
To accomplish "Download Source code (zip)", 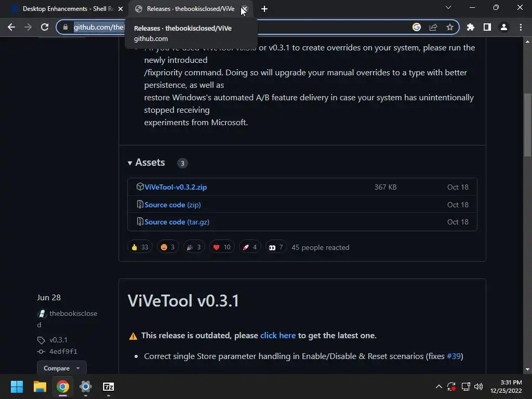I will click(172, 205).
